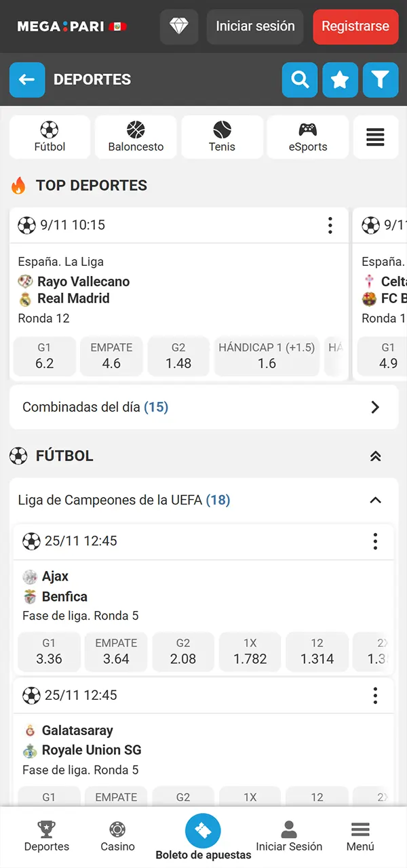The image size is (407, 868).
Task: Click the diamond promo icon in top bar
Action: click(178, 26)
